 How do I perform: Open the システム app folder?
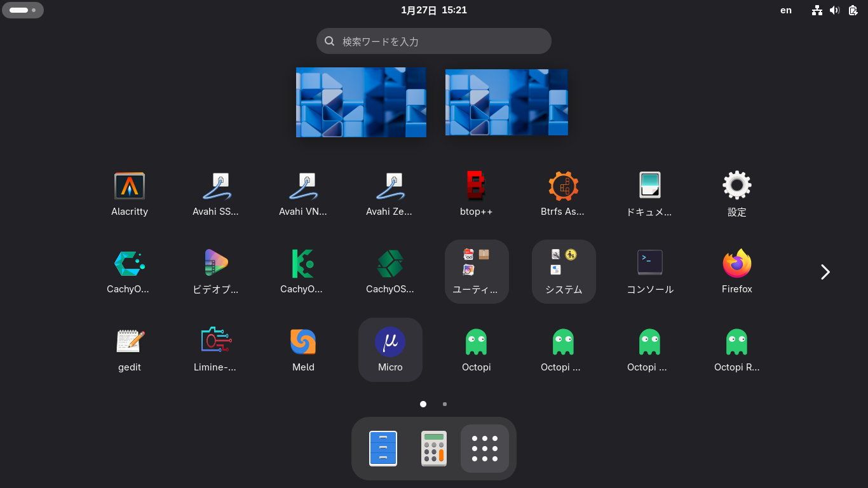point(564,272)
